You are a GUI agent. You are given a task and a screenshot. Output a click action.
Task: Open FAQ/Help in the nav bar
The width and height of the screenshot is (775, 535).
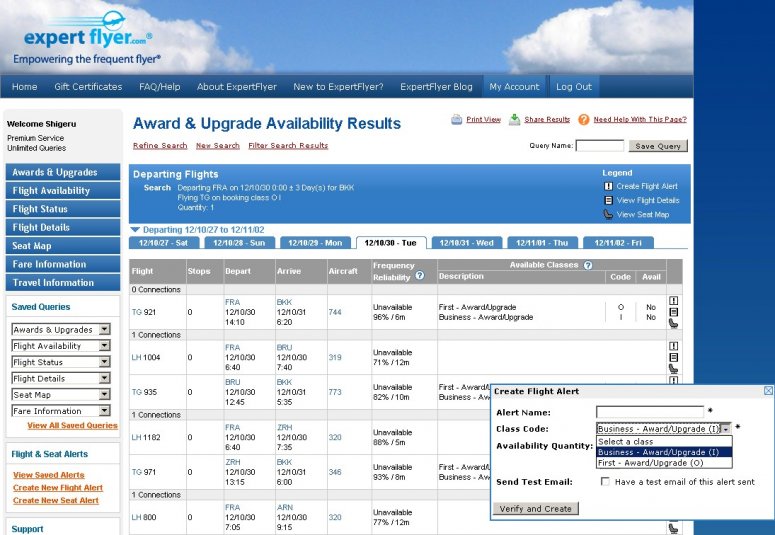point(160,87)
